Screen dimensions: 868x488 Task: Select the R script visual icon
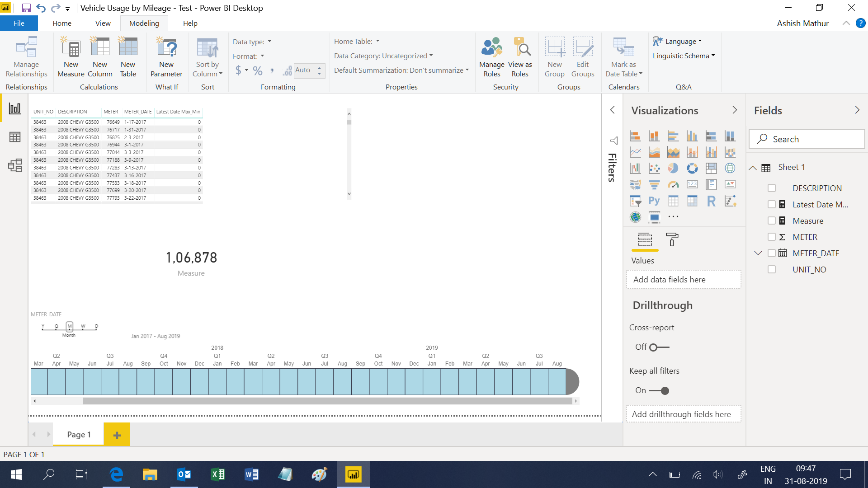click(711, 201)
